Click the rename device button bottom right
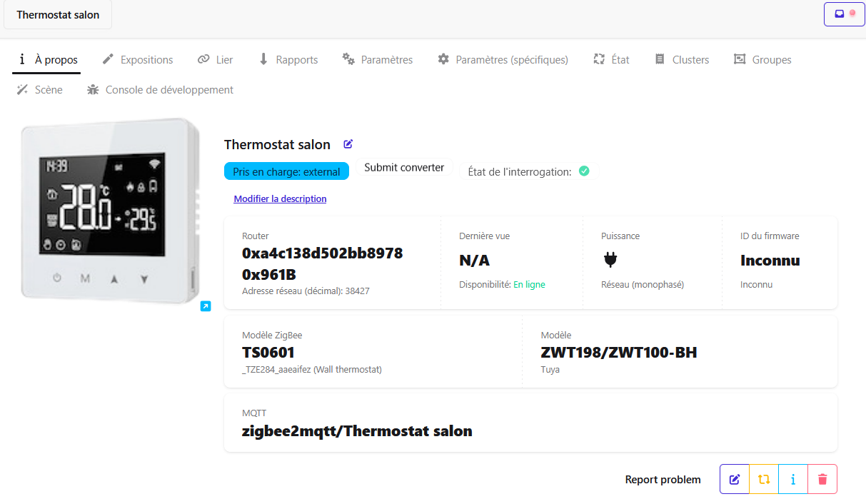This screenshot has width=866, height=504. point(735,480)
